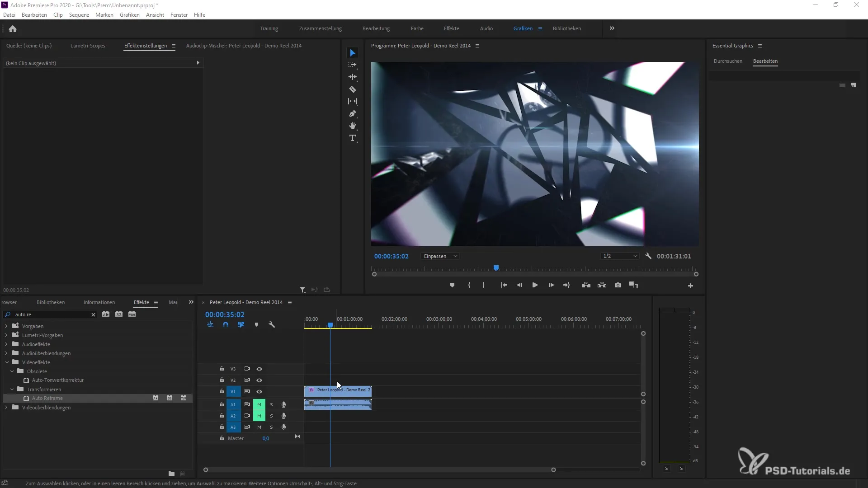The image size is (868, 488).
Task: Toggle insert sequences as nests
Action: point(210,324)
